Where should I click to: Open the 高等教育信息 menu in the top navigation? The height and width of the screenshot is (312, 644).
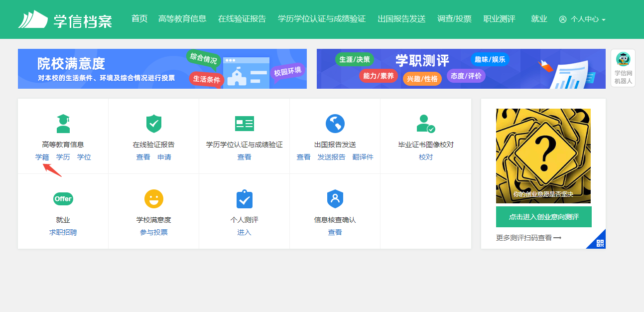coord(182,19)
